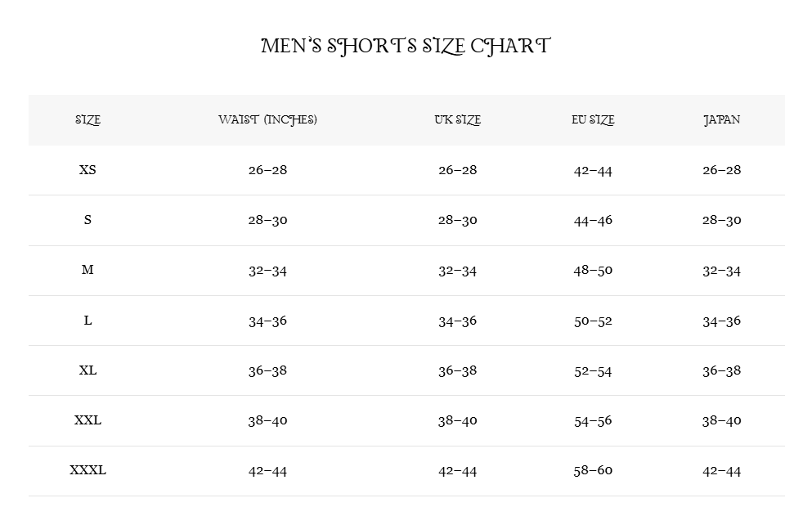Viewport: 812px width, 525px height.
Task: Click the M size row label
Action: click(87, 270)
